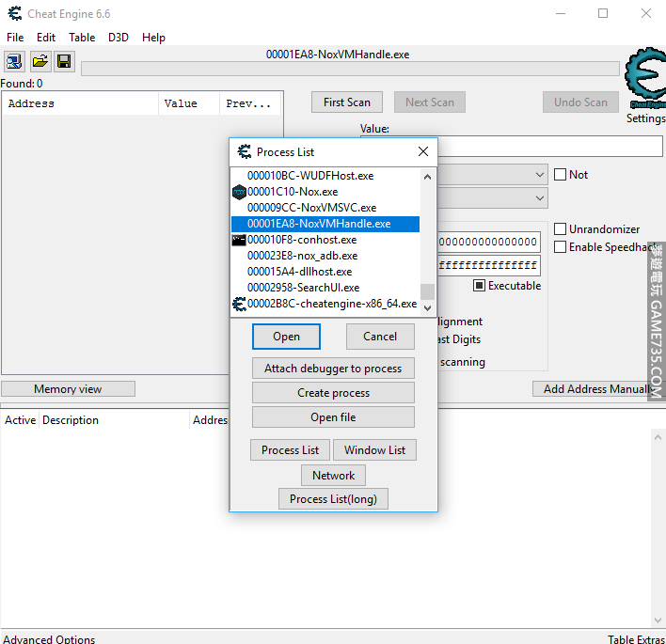Toggle the Not checkbox
Viewport: 666px width, 644px height.
point(561,175)
